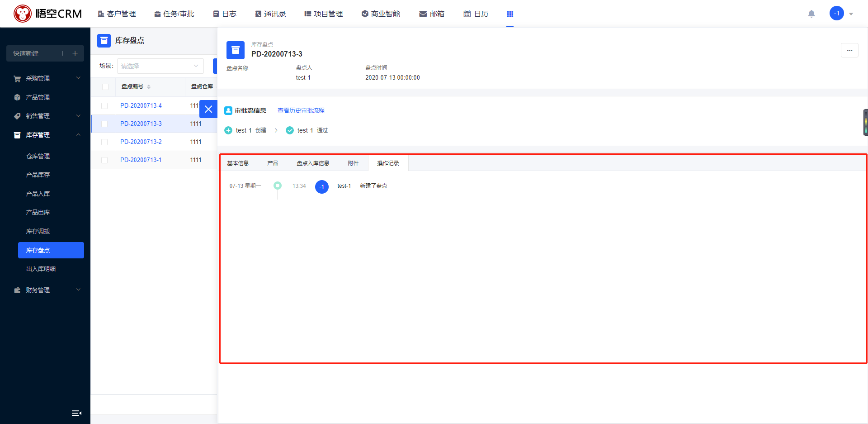Image resolution: width=868 pixels, height=424 pixels.
Task: Expand the 销售管理 sidebar chevron
Action: tap(78, 116)
